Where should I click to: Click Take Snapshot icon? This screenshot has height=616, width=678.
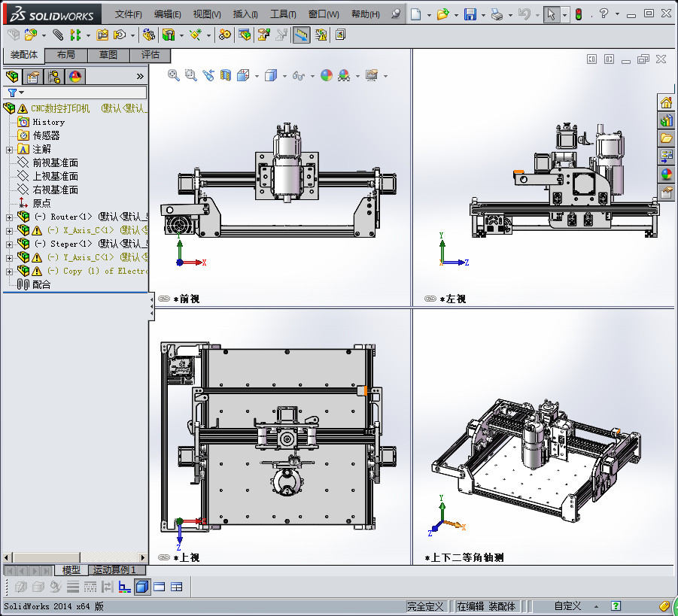[340, 35]
